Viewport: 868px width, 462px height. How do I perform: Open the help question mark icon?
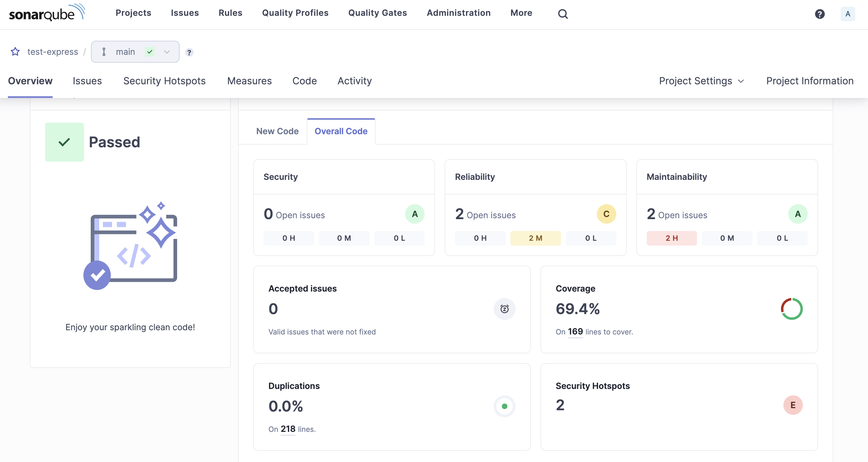[x=820, y=14]
